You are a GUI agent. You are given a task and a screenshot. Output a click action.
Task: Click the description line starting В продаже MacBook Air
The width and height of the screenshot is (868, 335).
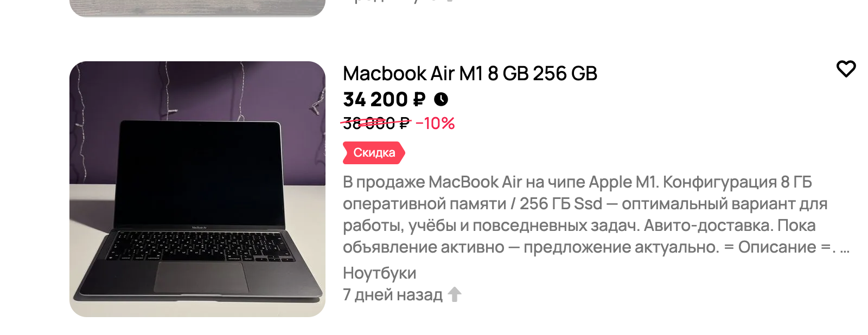click(577, 182)
